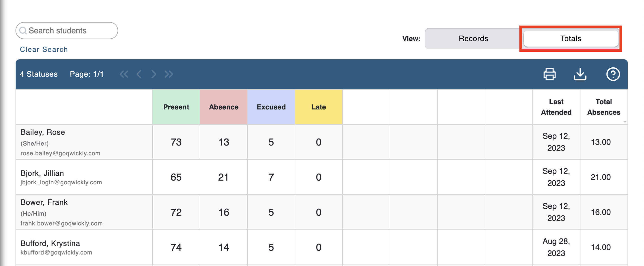Select the pink Absence status header

(x=223, y=107)
